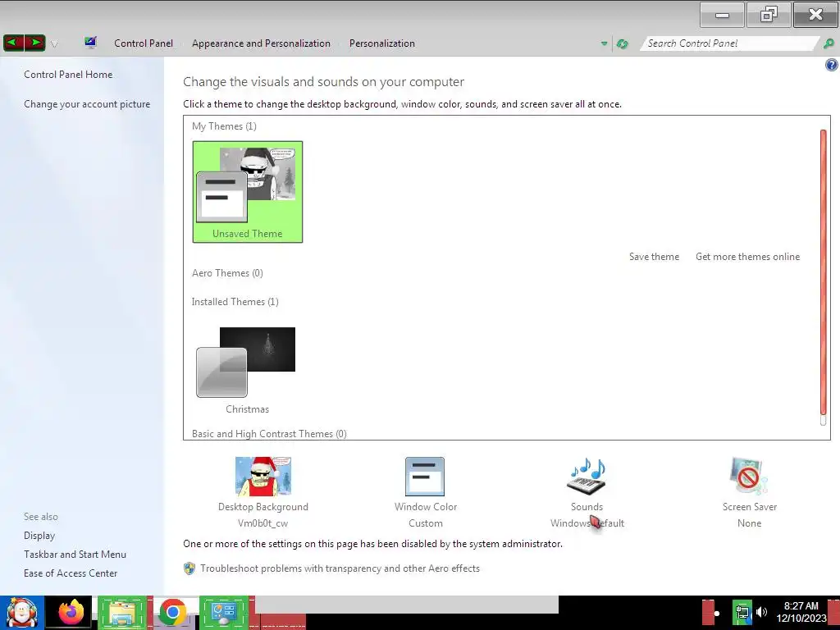Select the Unsaved Theme thumbnail
The width and height of the screenshot is (840, 630).
pyautogui.click(x=248, y=192)
